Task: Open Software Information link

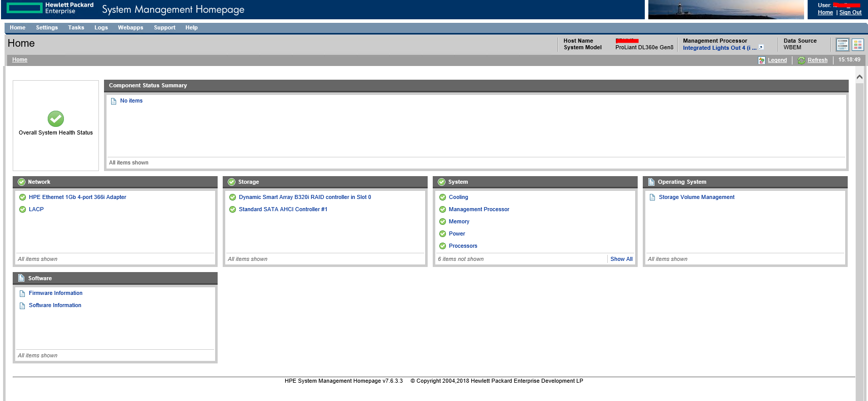Action: pos(55,306)
